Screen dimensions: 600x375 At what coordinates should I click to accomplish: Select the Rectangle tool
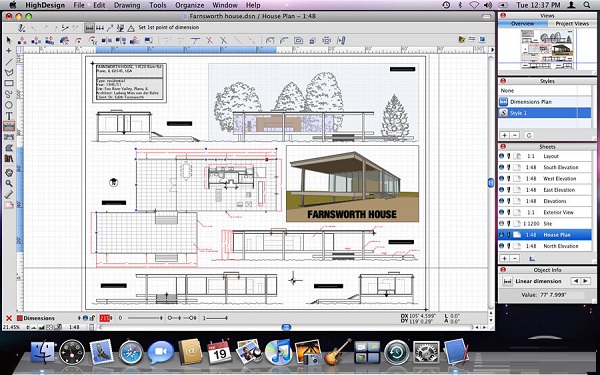[9, 83]
